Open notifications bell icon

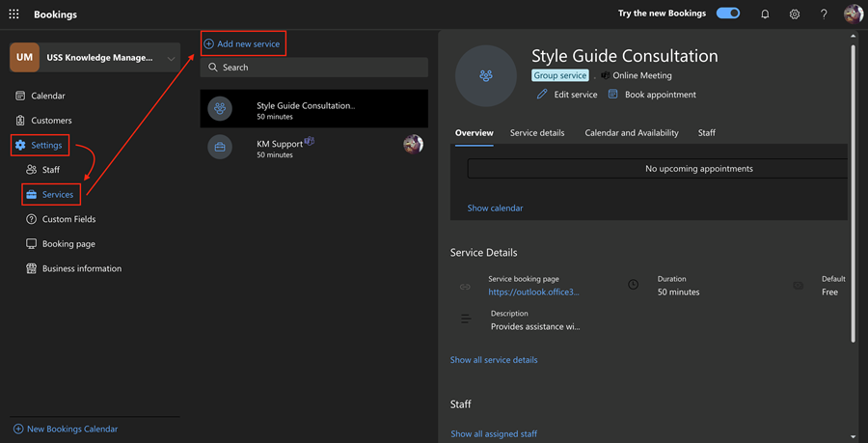[x=765, y=14]
